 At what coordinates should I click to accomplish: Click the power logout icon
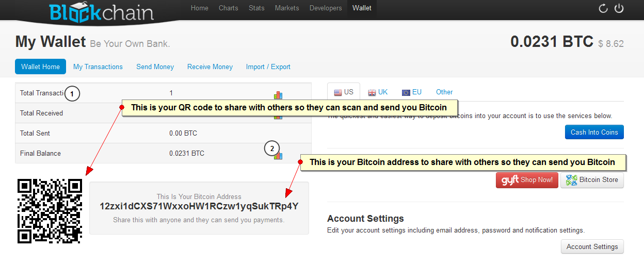click(619, 8)
